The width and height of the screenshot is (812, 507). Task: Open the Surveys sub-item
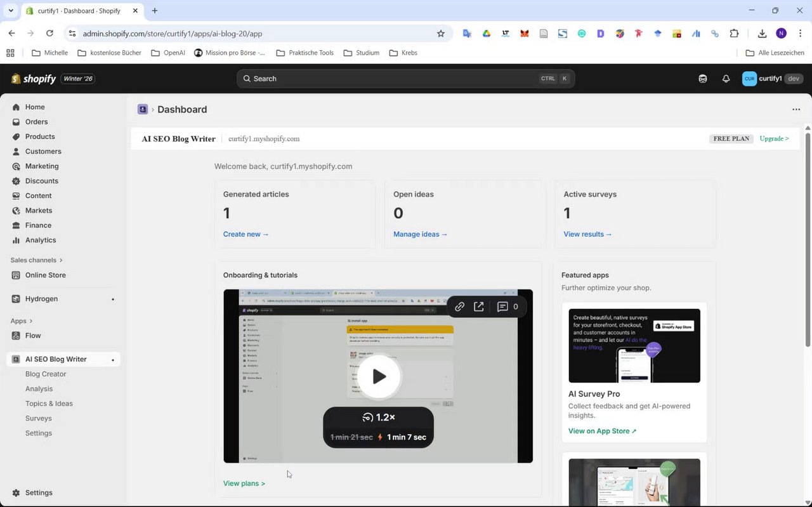(39, 419)
